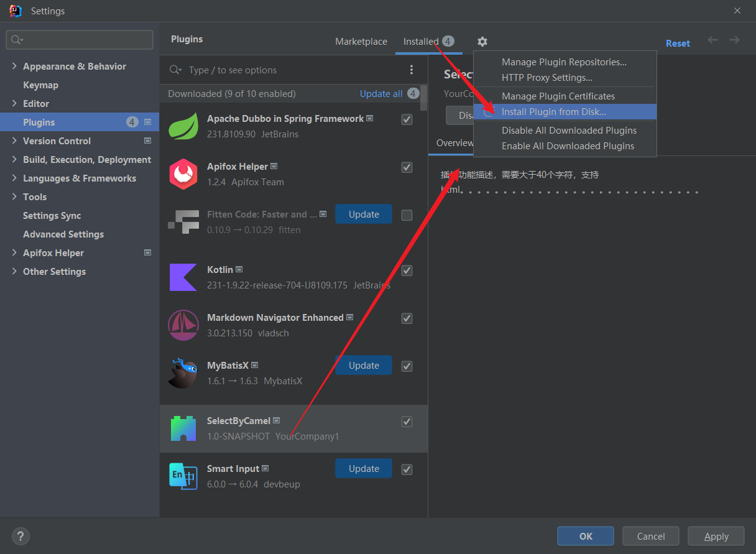Disable the Apache Dubbo plugin checkbox
The height and width of the screenshot is (554, 756).
[x=407, y=119]
